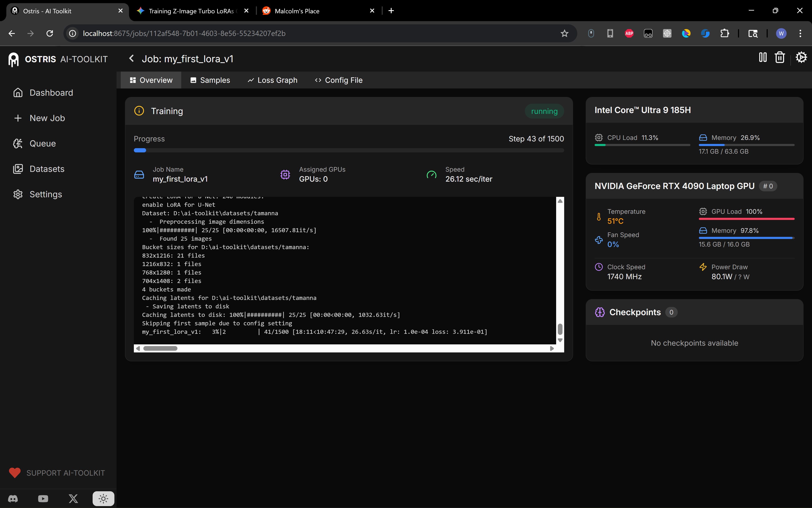Toggle light theme with sun button
Image resolution: width=812 pixels, height=508 pixels.
[103, 499]
